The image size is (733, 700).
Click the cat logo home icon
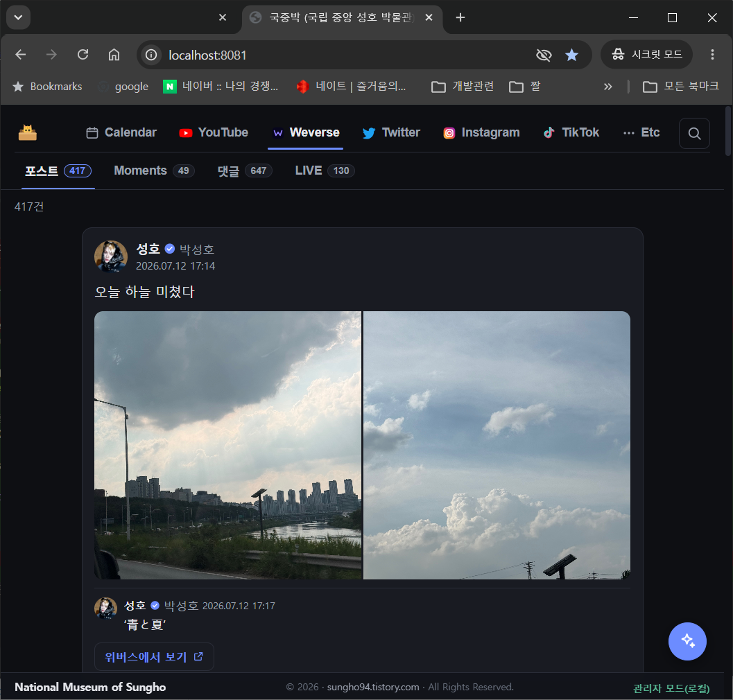(28, 132)
